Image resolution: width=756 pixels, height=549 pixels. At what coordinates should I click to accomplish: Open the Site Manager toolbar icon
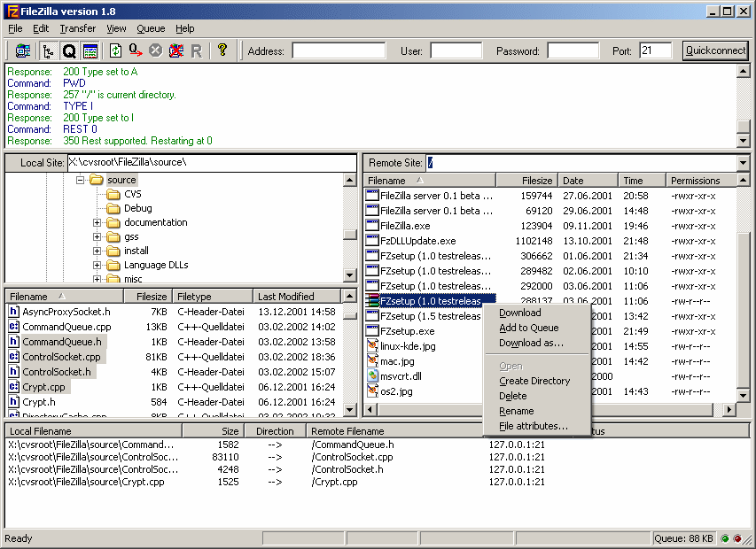tap(23, 50)
